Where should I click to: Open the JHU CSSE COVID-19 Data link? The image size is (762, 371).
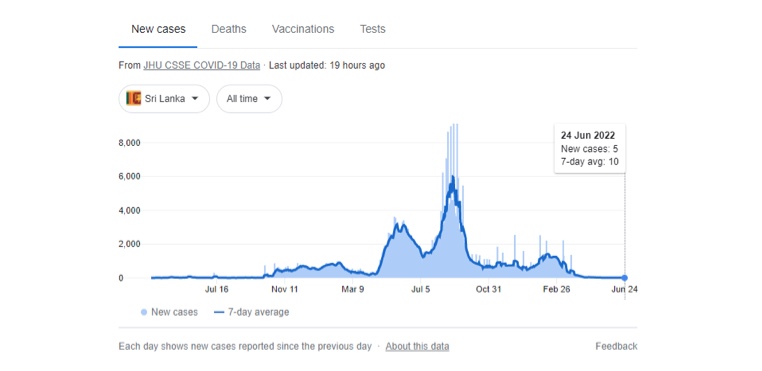[x=202, y=65]
